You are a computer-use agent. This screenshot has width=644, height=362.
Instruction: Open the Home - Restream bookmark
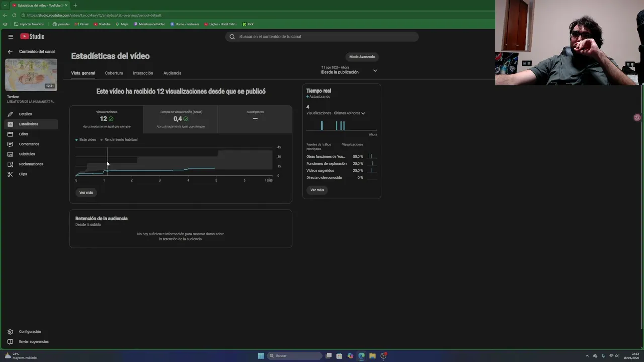pyautogui.click(x=185, y=24)
